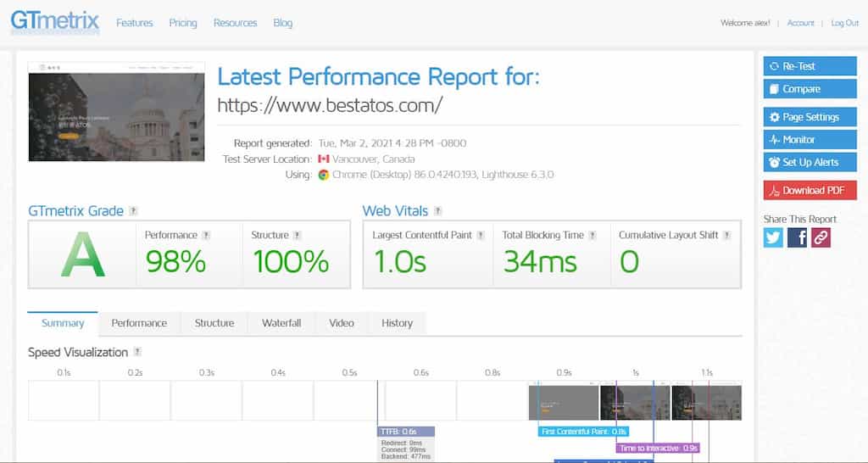Open Page Settings

point(810,117)
